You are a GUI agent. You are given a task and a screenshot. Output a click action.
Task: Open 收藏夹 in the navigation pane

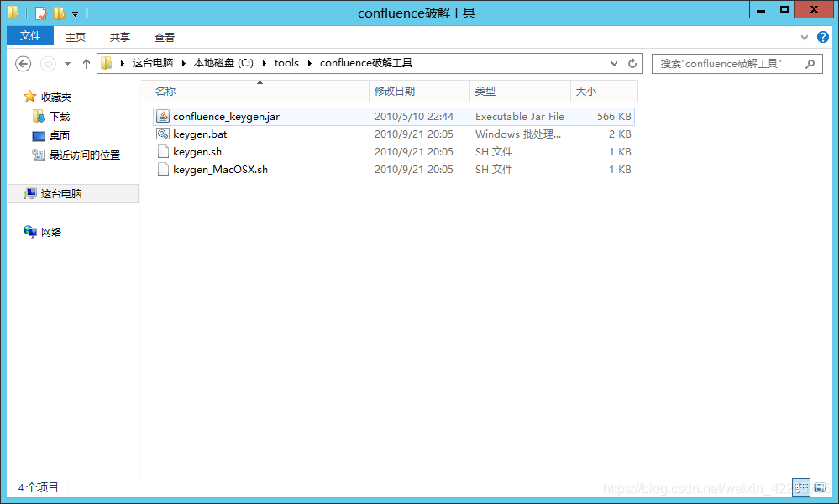coord(56,97)
